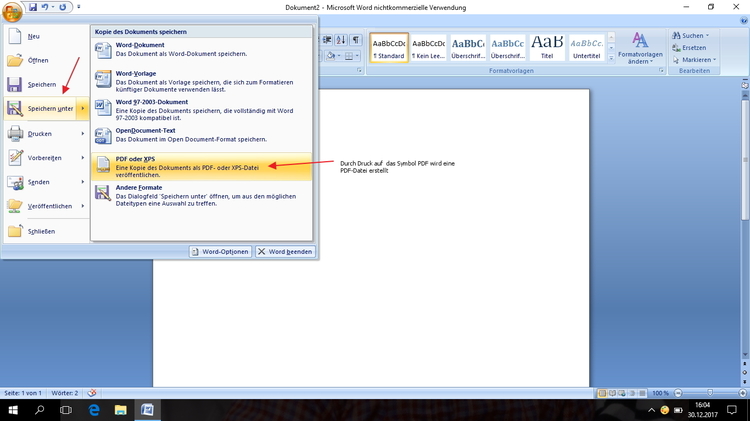Image resolution: width=750 pixels, height=421 pixels.
Task: Apply the Kein Lee... style
Action: click(x=429, y=48)
